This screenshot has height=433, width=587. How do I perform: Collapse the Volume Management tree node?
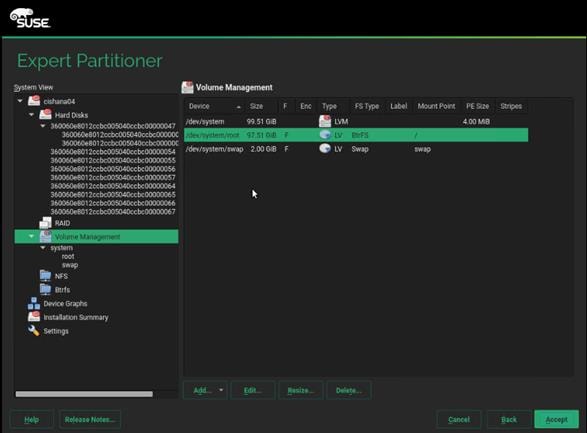click(x=31, y=237)
